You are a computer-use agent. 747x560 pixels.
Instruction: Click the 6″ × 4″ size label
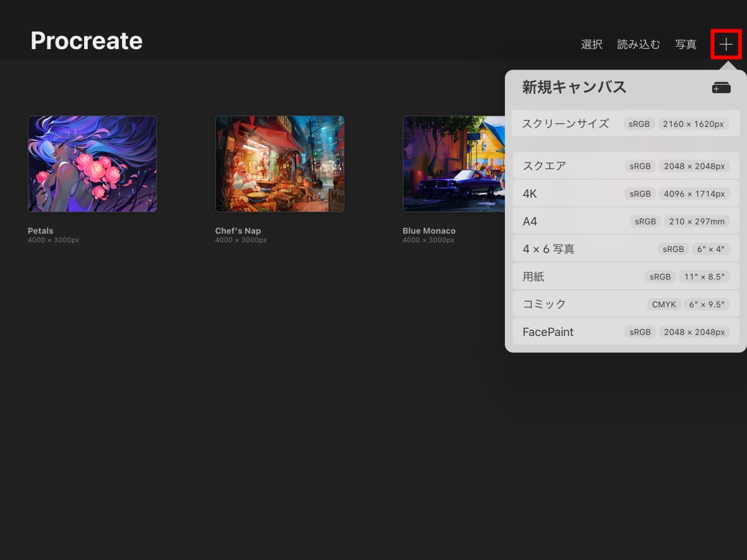pyautogui.click(x=710, y=249)
